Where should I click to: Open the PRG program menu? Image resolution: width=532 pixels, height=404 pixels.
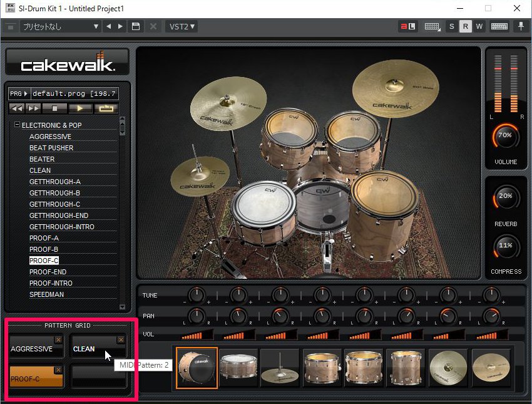point(19,93)
